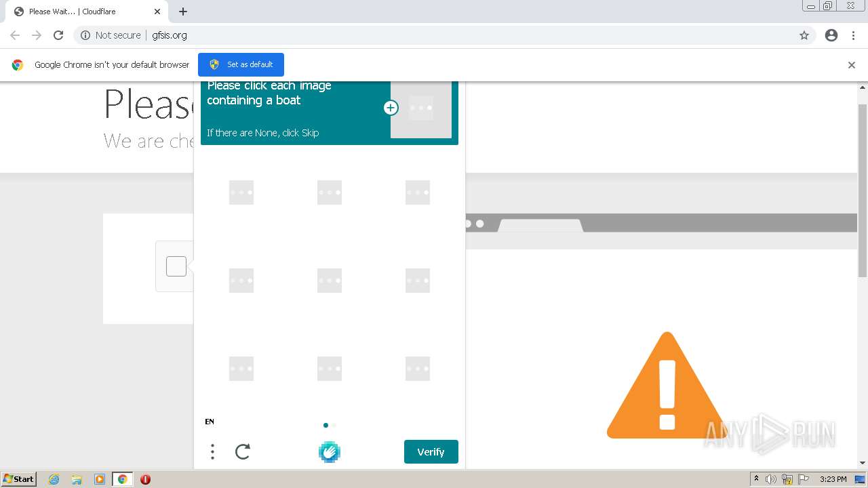Image resolution: width=868 pixels, height=488 pixels.
Task: Select bottom-right captcha image tile
Action: tap(418, 369)
